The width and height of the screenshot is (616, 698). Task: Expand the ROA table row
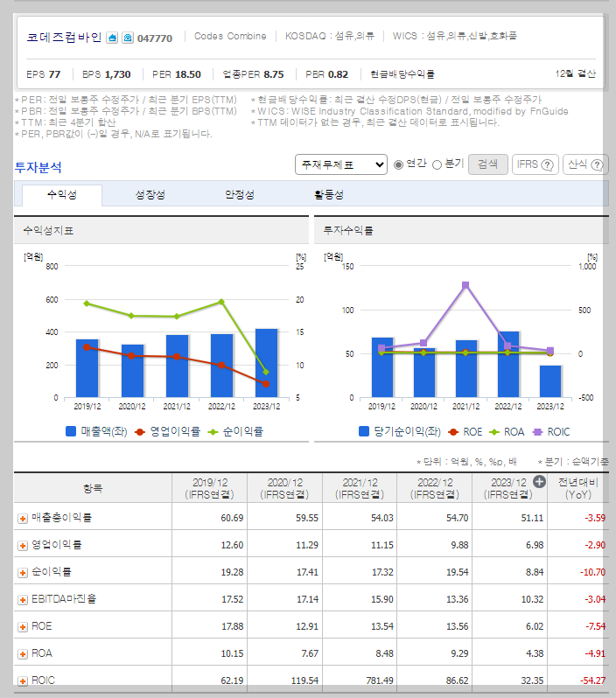[x=22, y=654]
